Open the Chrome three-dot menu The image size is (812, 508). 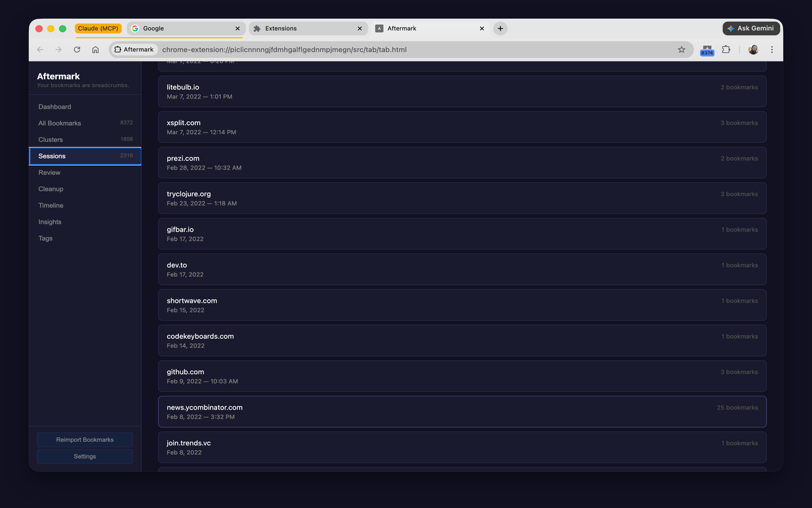pyautogui.click(x=771, y=50)
